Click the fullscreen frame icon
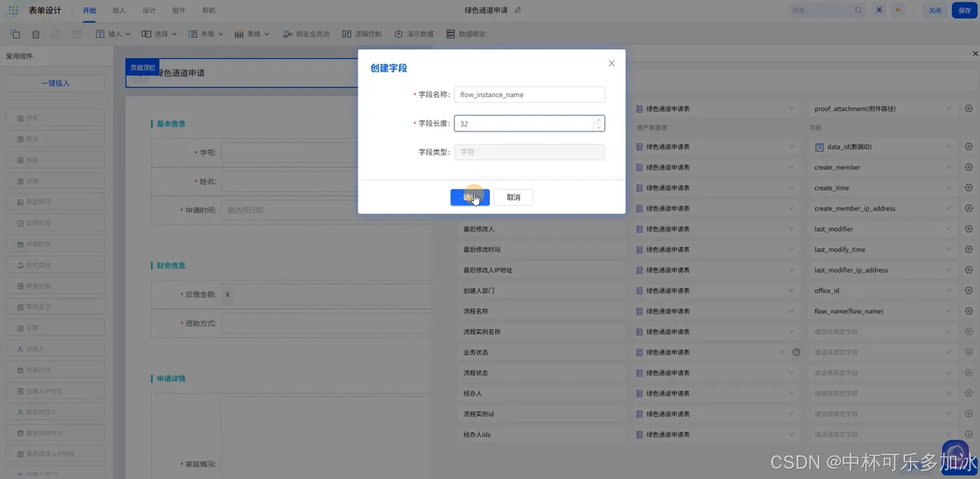This screenshot has width=980, height=479. (x=879, y=10)
